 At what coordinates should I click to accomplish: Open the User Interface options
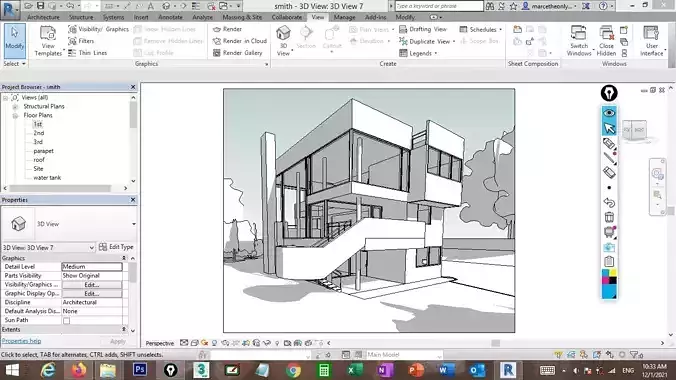651,41
